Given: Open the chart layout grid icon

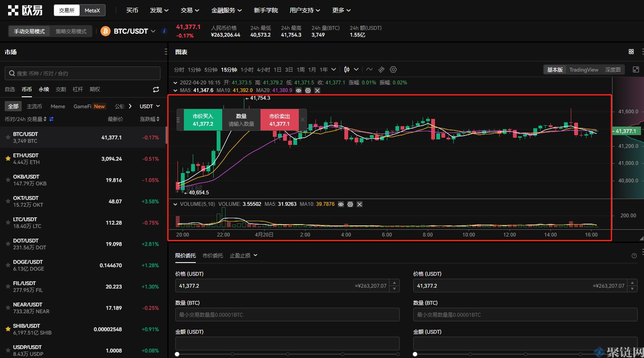Looking at the screenshot, I should click(x=631, y=51).
